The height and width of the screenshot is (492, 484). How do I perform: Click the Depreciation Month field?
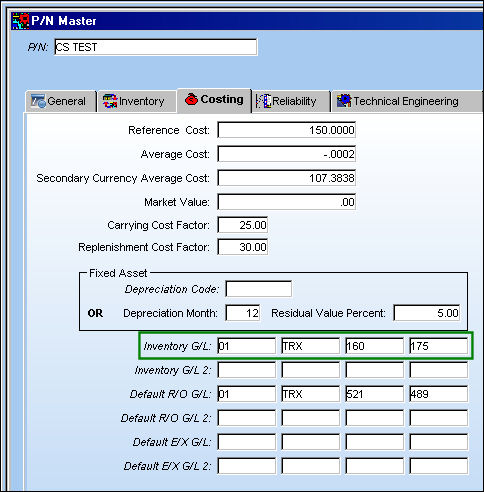pyautogui.click(x=243, y=313)
